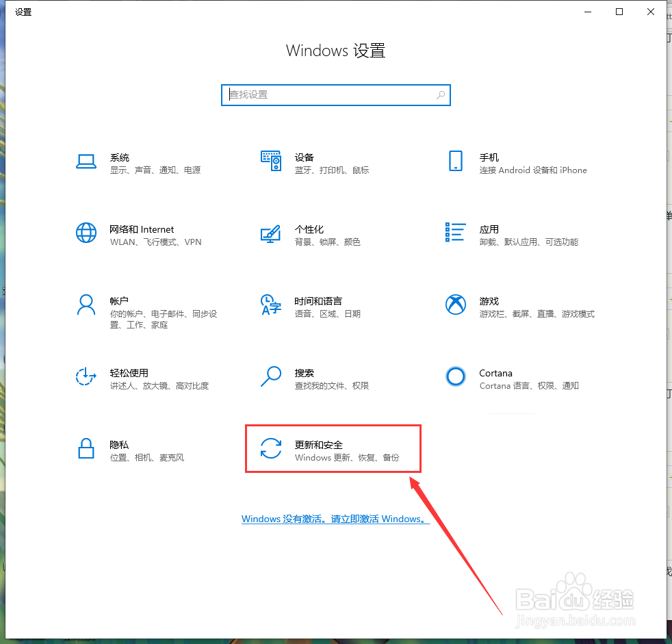Image resolution: width=672 pixels, height=644 pixels.
Task: Click the 讲述人、放大镜、高对比度 description
Action: coord(159,385)
